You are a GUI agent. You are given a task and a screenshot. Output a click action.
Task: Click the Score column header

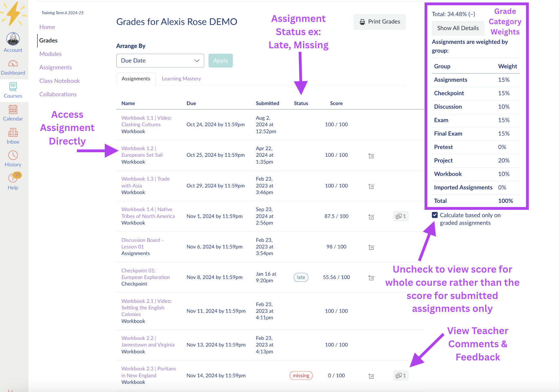[336, 103]
